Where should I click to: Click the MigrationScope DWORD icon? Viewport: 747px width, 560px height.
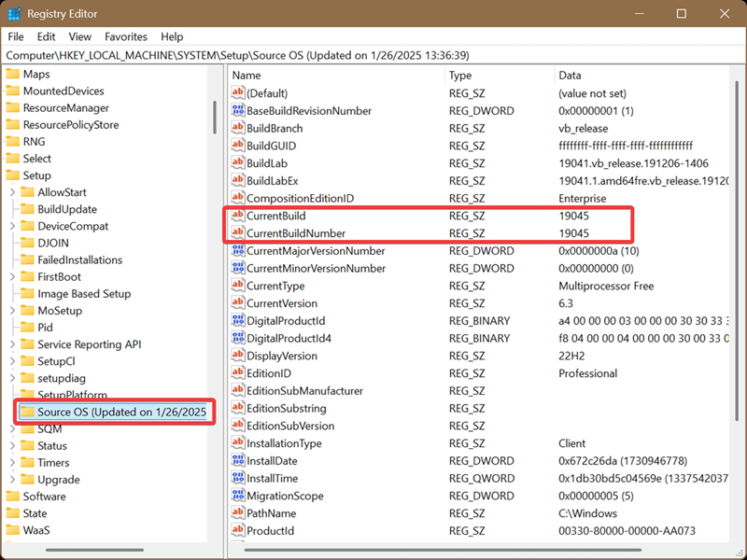238,496
